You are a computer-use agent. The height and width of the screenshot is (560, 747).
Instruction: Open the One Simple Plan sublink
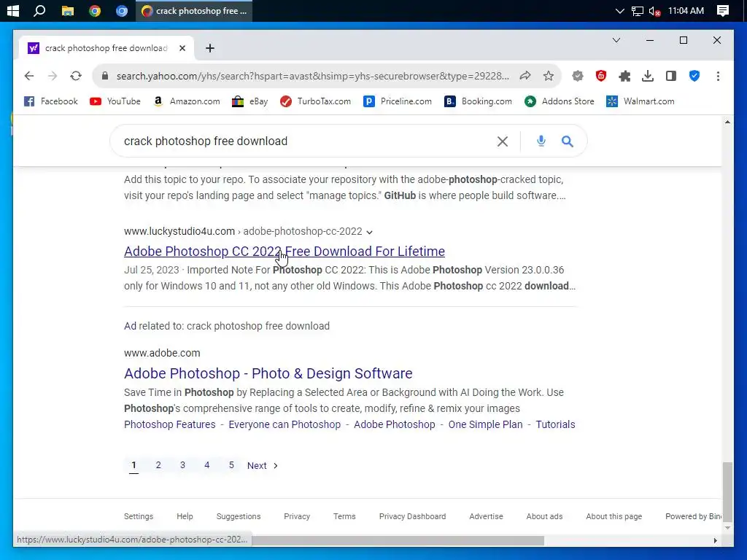coord(485,424)
